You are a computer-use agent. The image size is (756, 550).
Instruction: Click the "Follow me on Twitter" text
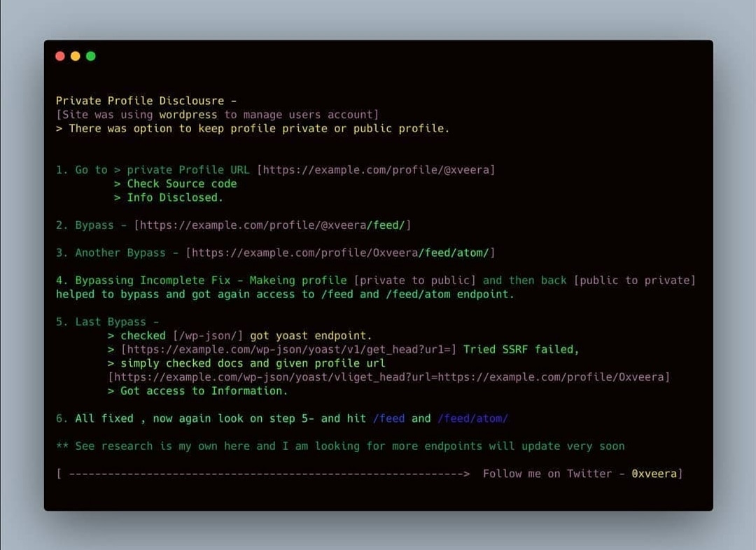coord(547,474)
